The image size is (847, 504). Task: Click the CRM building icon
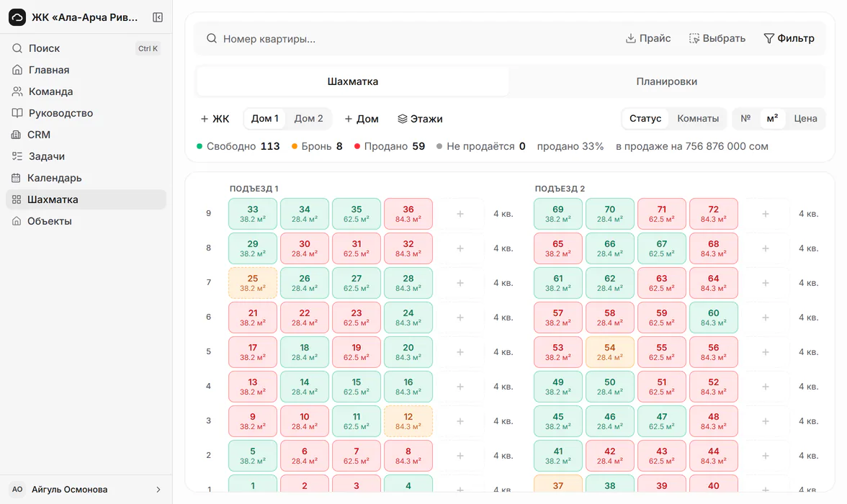pos(16,135)
